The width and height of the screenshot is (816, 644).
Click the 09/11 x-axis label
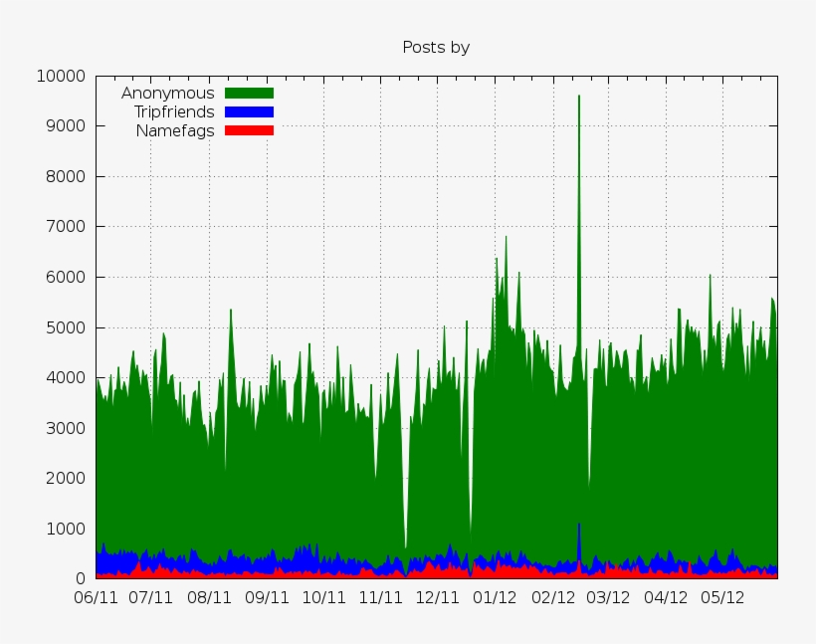coord(267,597)
